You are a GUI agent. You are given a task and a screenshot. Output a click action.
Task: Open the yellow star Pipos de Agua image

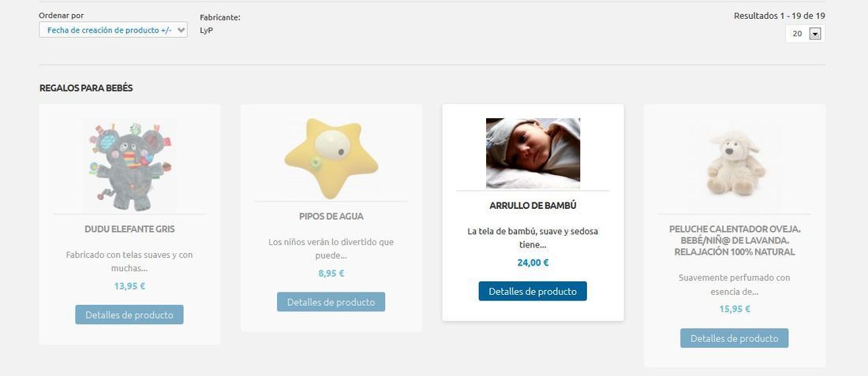331,159
